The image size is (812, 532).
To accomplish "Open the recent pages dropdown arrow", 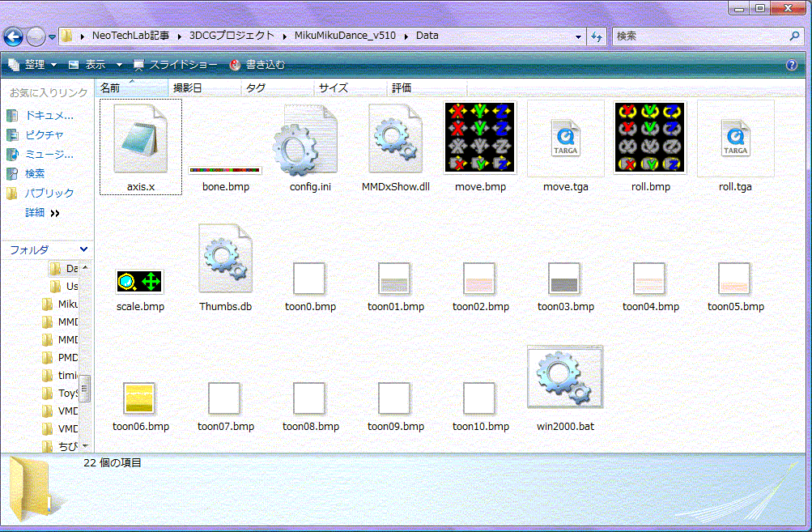I will coord(53,36).
